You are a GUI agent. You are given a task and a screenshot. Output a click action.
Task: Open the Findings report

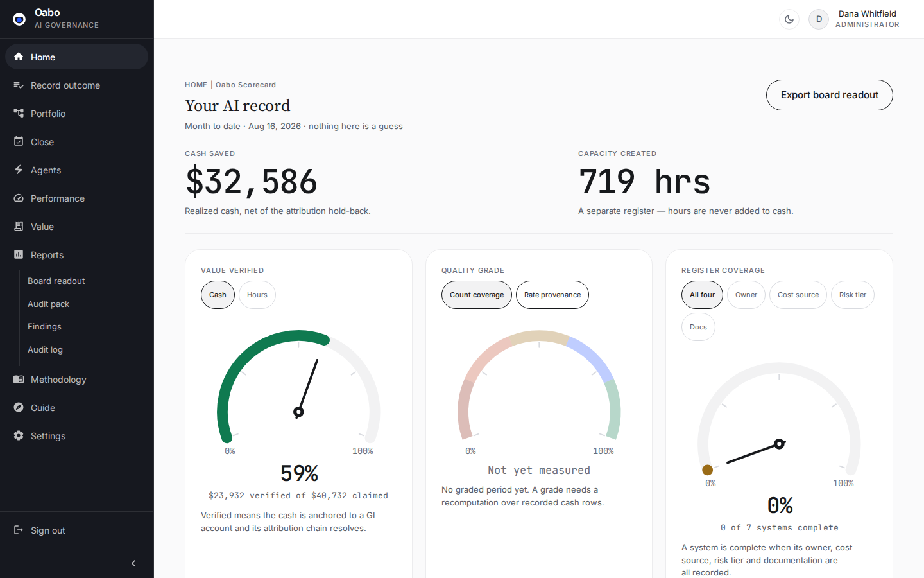coord(44,326)
